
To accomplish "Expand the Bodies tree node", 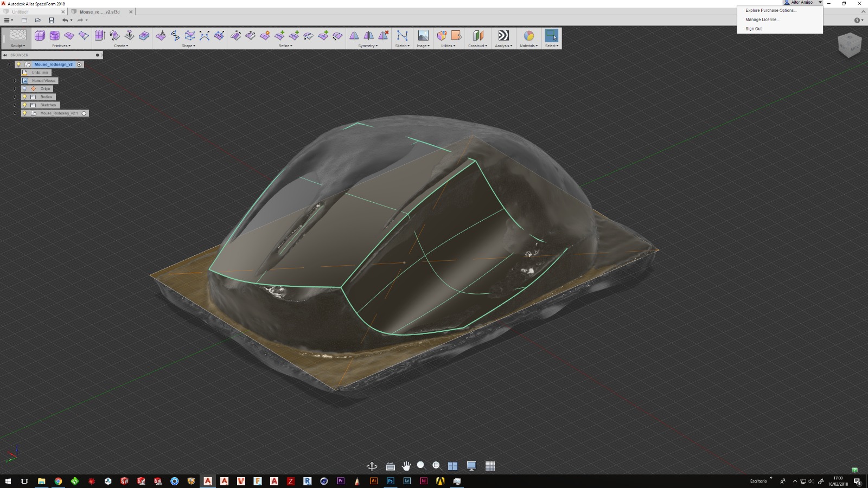I will click(15, 97).
